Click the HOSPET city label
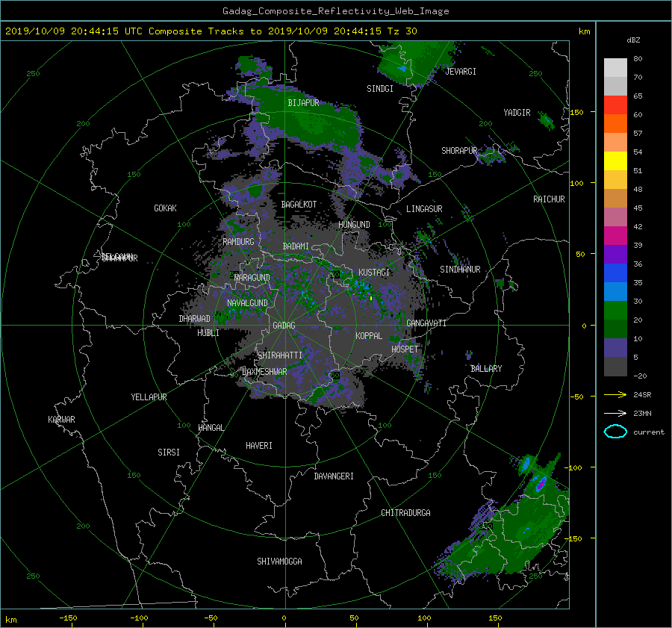Image resolution: width=672 pixels, height=628 pixels. 405,349
